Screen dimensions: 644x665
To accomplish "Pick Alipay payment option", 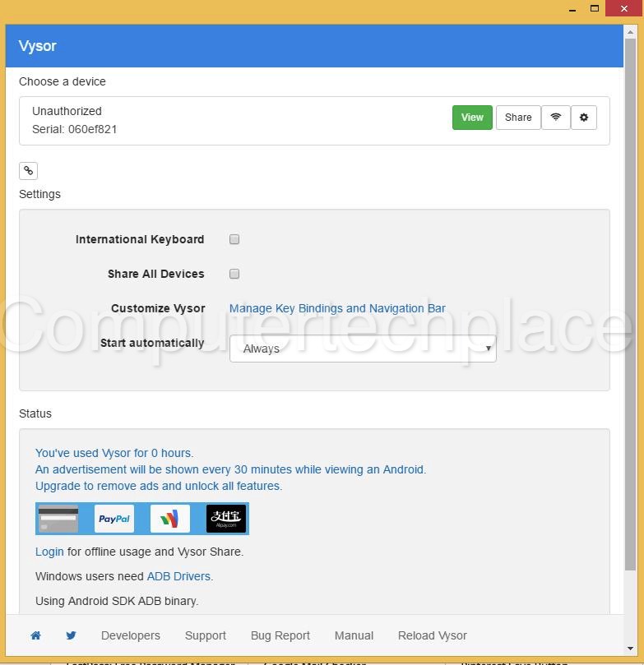I will coord(226,519).
